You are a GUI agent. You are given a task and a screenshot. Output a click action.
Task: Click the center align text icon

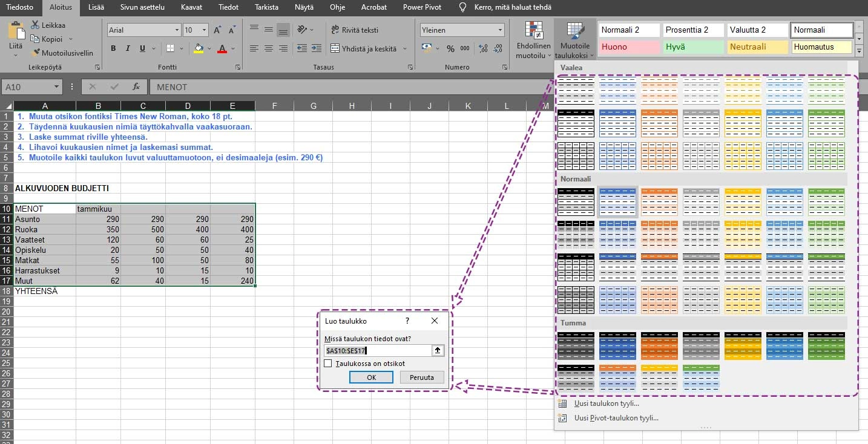268,48
